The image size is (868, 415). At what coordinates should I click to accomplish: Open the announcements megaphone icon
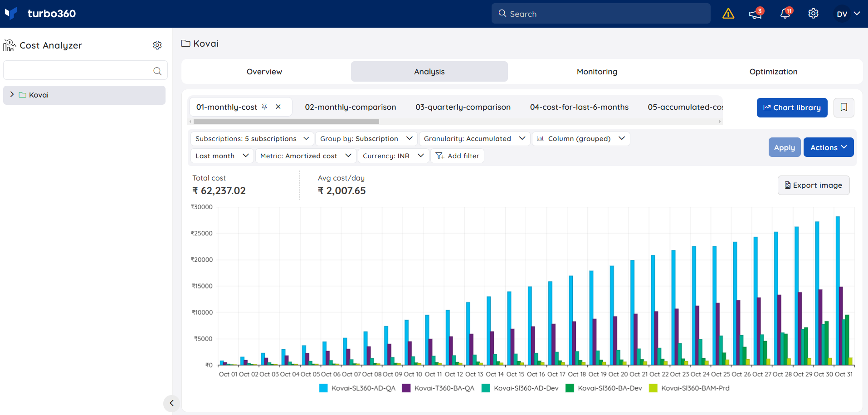pyautogui.click(x=756, y=14)
